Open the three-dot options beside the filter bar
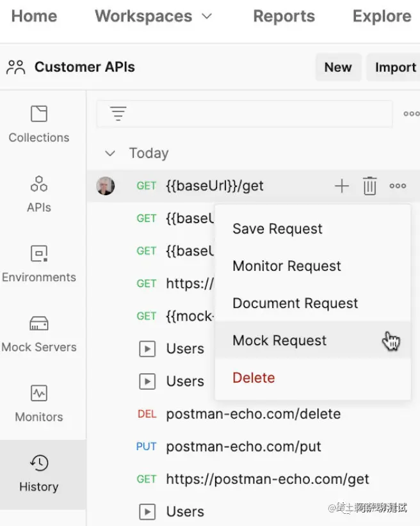Image resolution: width=420 pixels, height=526 pixels. click(411, 114)
